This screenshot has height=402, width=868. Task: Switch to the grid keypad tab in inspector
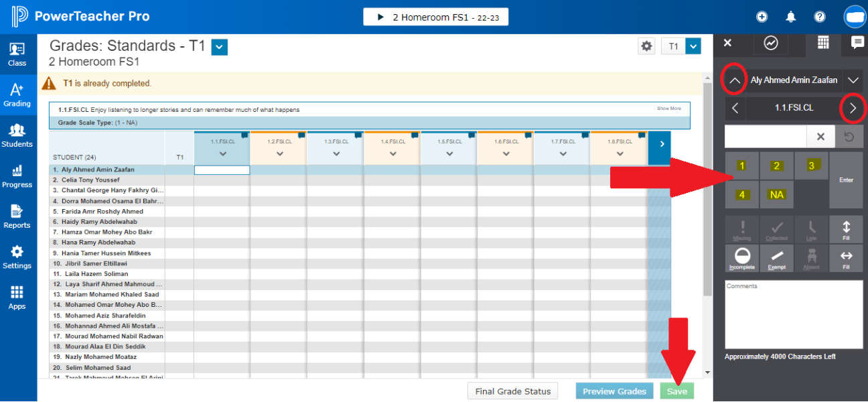[823, 42]
